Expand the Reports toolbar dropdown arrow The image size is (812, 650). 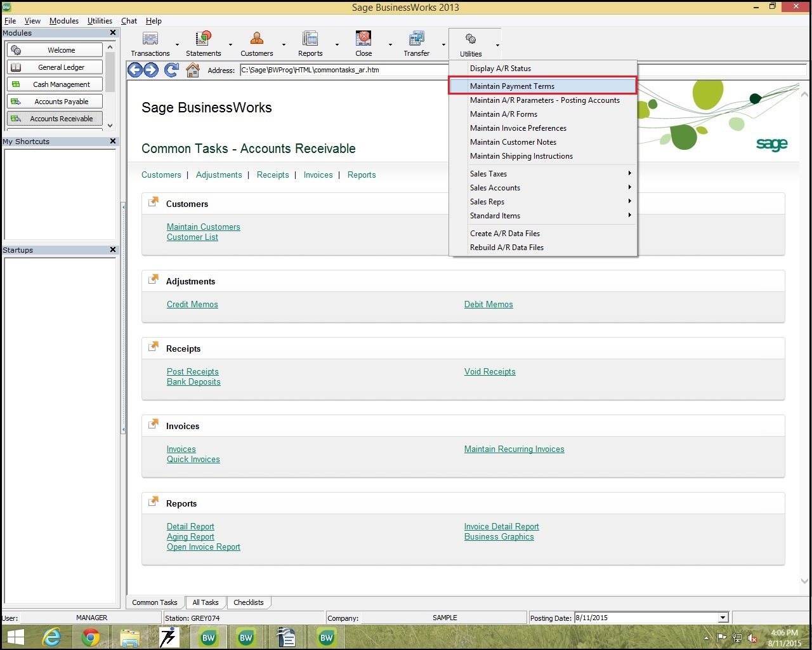coord(337,45)
